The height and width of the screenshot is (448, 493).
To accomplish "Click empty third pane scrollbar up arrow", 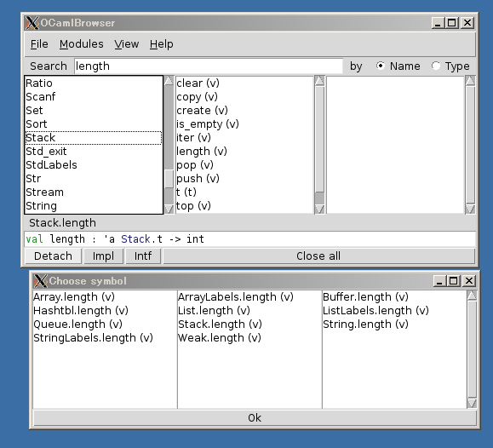I will [x=470, y=81].
